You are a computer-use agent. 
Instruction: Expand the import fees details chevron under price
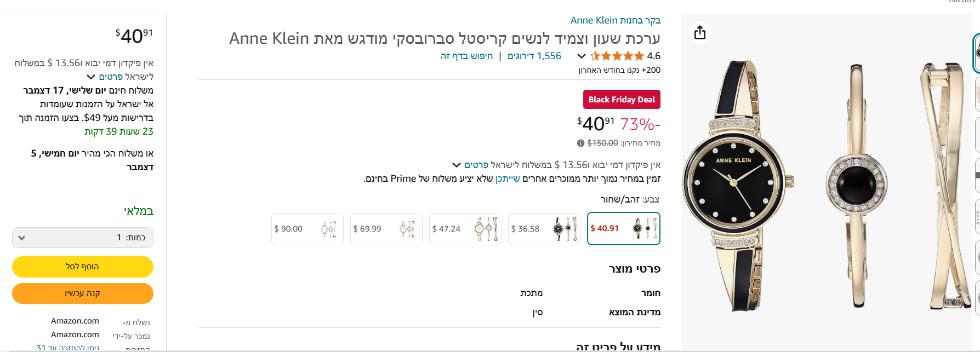[x=456, y=165]
